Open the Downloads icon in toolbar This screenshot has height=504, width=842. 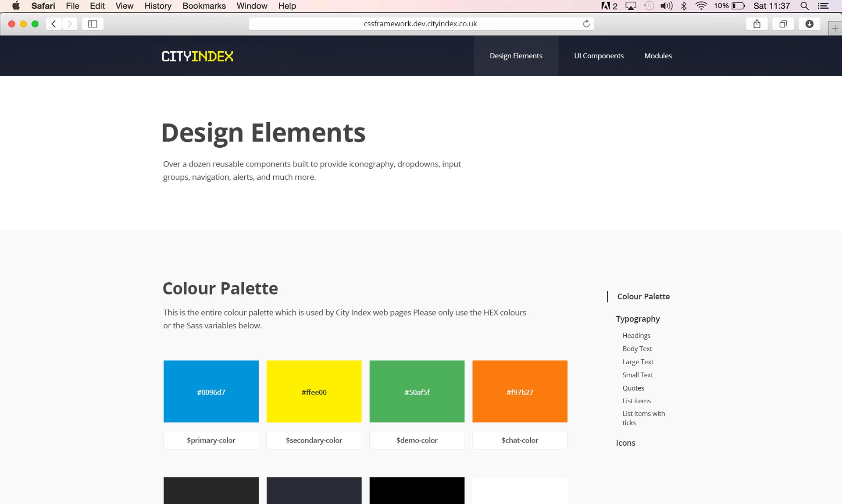click(810, 24)
